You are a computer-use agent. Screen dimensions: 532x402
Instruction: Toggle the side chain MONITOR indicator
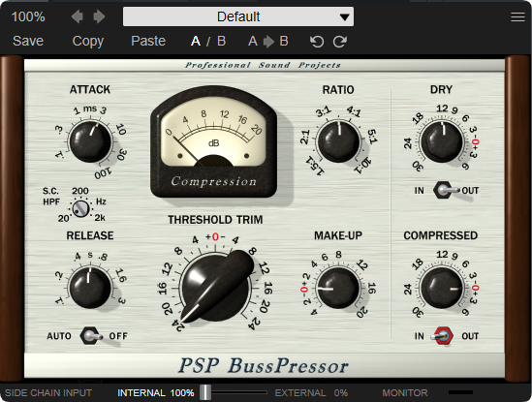[x=460, y=392]
